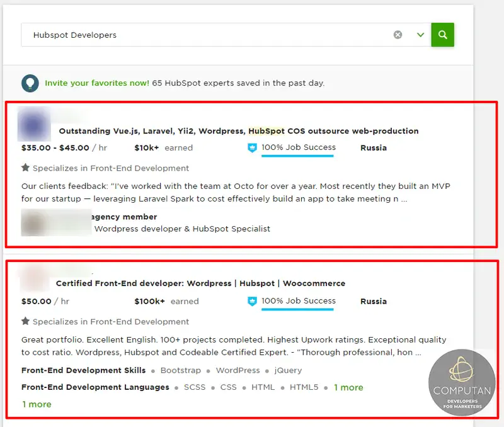504x427 pixels.
Task: Click the WordPress skill tag
Action: [238, 370]
